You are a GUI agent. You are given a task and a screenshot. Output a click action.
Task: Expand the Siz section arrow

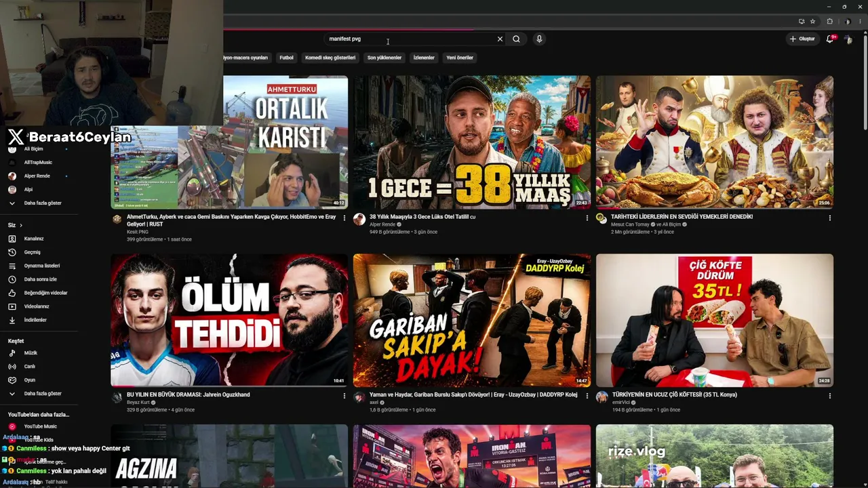[x=21, y=225]
